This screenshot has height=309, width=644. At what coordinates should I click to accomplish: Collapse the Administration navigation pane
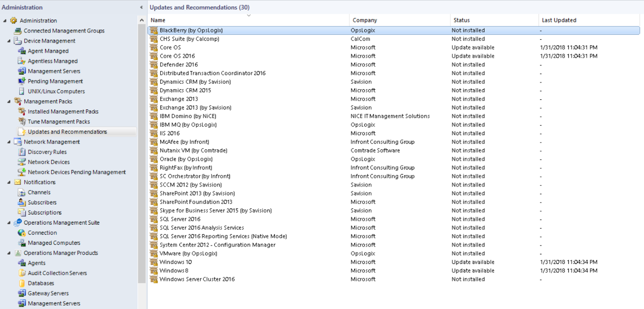pos(141,7)
